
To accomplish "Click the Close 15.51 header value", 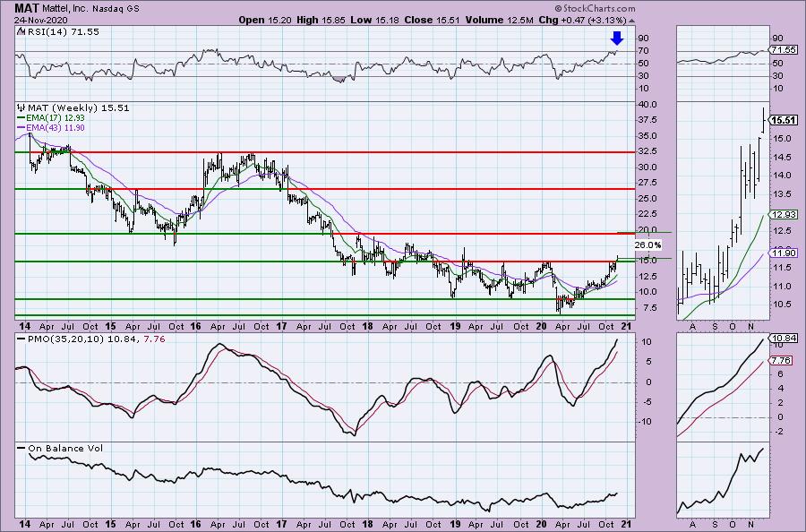I will click(x=433, y=20).
